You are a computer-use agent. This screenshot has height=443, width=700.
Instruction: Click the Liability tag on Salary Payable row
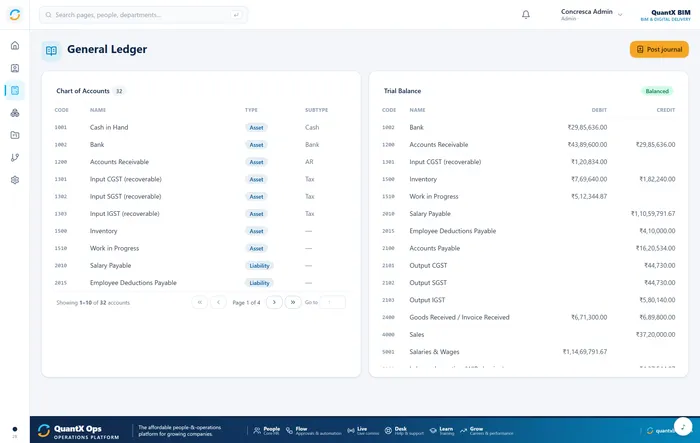click(259, 266)
